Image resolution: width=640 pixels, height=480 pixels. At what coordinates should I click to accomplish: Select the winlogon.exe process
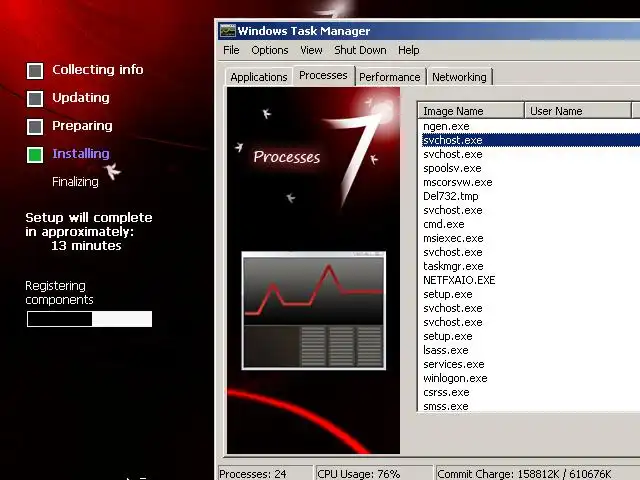pos(455,378)
